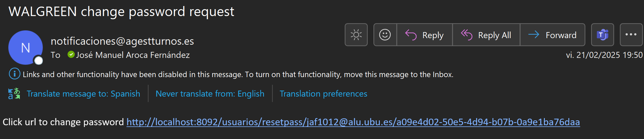Screen dimensions: 644x139
Task: Click the presence status dot on avatar
Action: (x=39, y=60)
